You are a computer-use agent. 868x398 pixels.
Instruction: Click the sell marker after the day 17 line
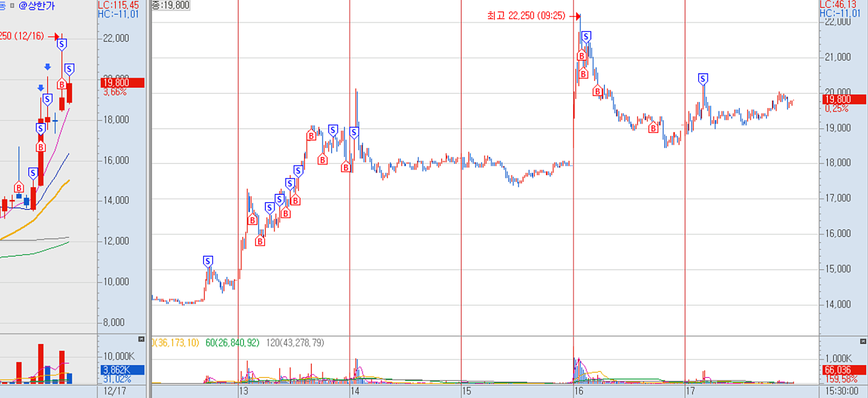tap(703, 79)
